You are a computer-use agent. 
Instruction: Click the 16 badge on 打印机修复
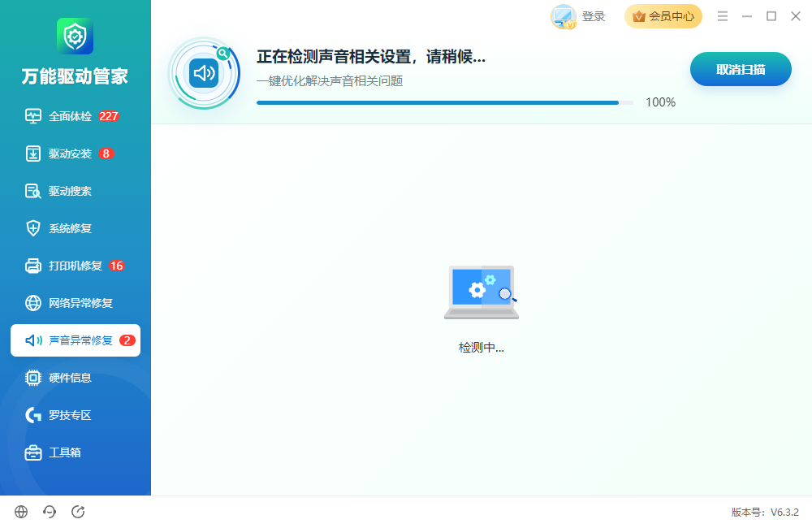point(116,266)
